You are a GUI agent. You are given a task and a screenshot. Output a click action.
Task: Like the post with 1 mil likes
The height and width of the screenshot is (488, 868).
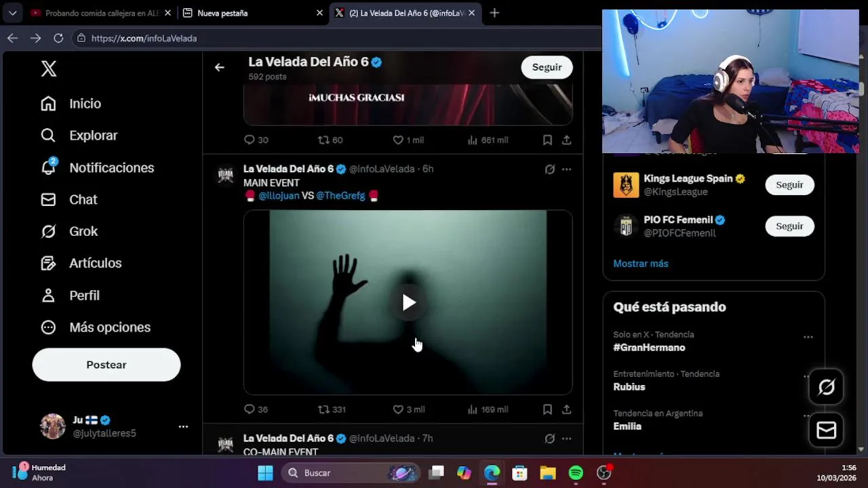point(408,140)
